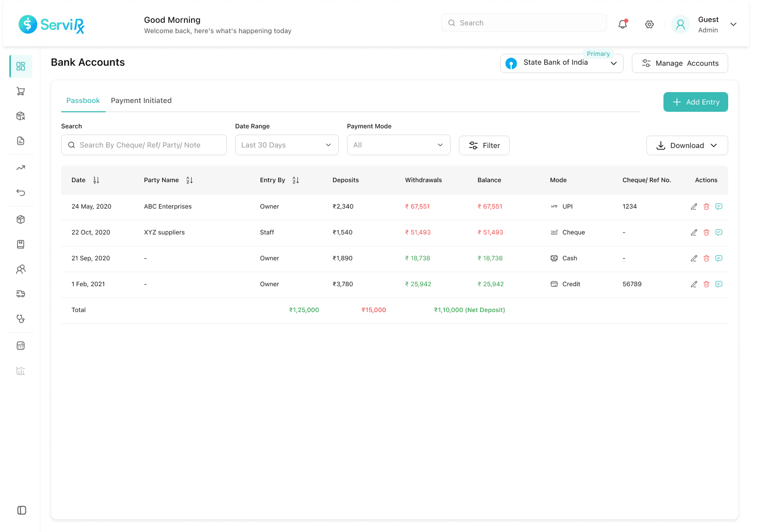This screenshot has width=766, height=532.
Task: Open the inventory package icon in sidebar
Action: 21,219
